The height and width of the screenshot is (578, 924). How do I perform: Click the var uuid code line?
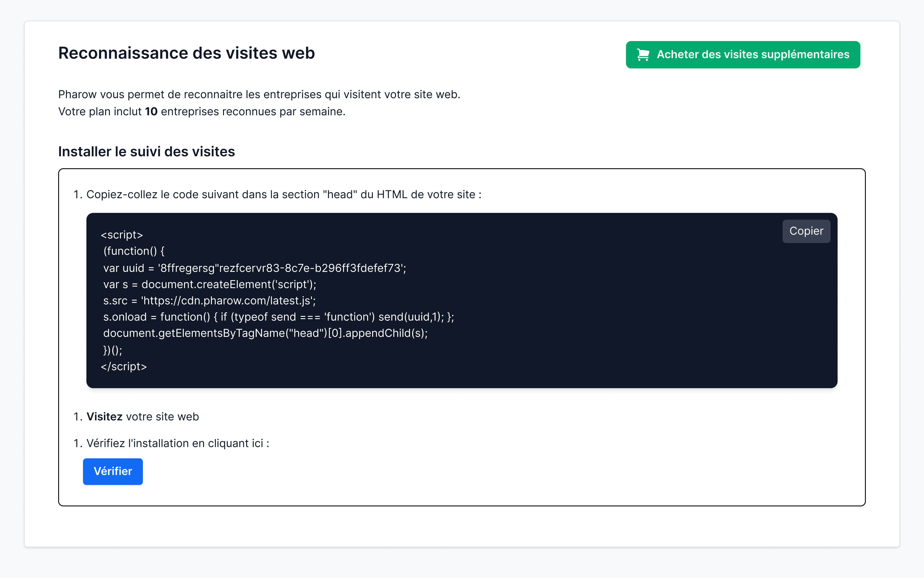pos(254,268)
